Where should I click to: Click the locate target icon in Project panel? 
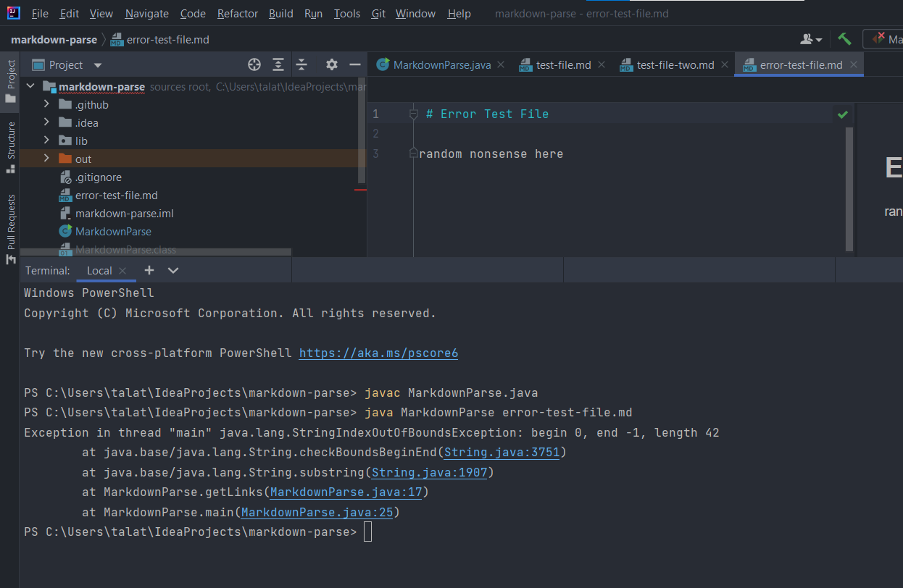point(254,64)
